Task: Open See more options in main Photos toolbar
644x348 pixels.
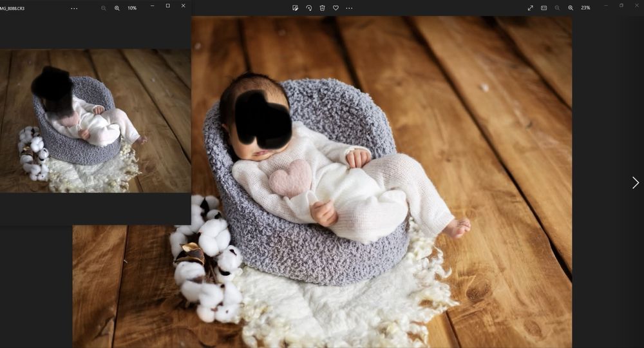Action: point(349,8)
